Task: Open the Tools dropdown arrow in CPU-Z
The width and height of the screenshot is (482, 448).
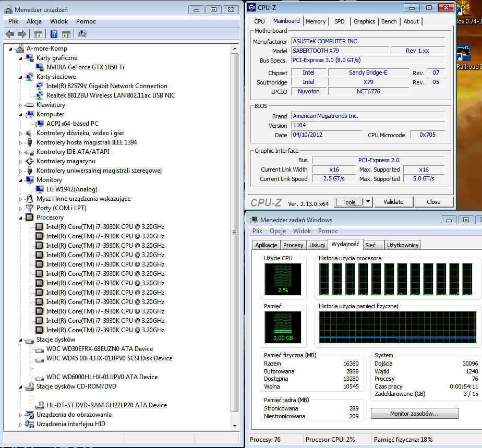Action: (x=368, y=202)
